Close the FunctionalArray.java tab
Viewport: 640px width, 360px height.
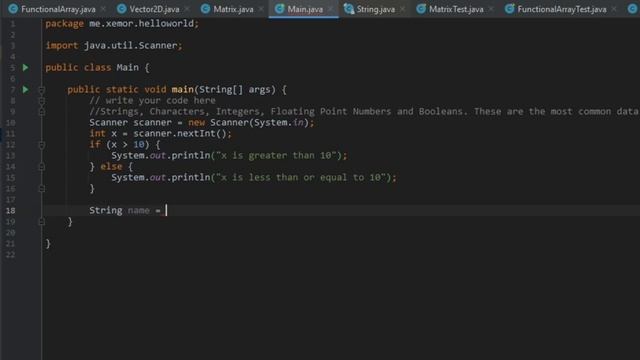click(x=103, y=9)
